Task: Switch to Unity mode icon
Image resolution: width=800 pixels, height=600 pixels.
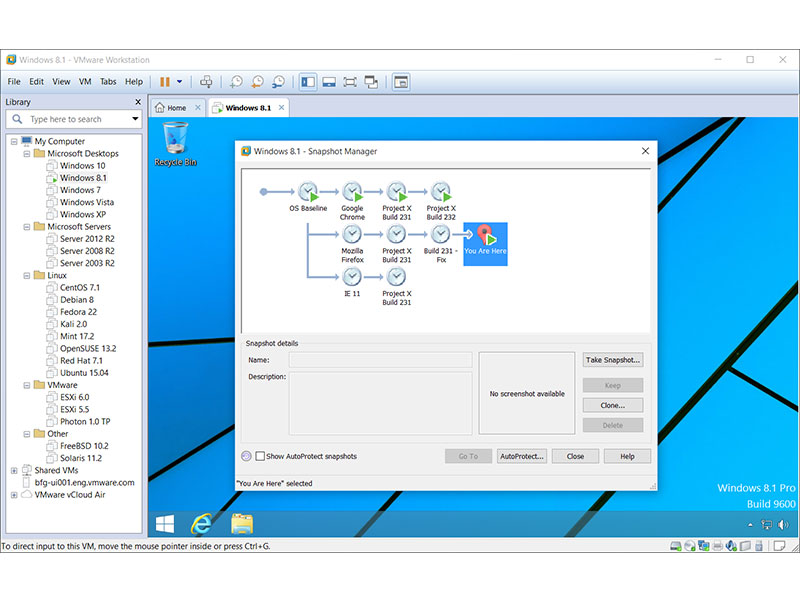Action: (x=371, y=82)
